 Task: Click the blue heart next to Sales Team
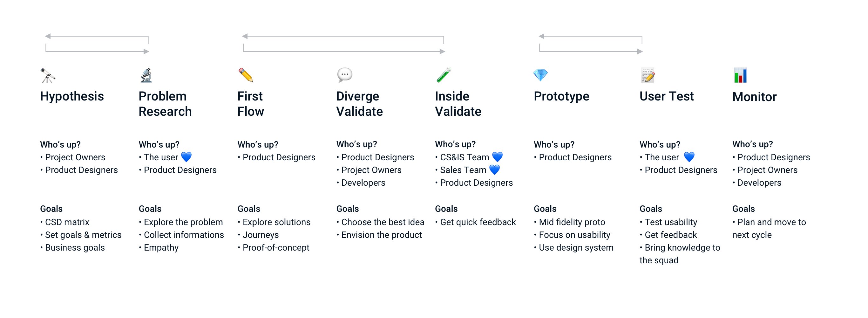494,169
